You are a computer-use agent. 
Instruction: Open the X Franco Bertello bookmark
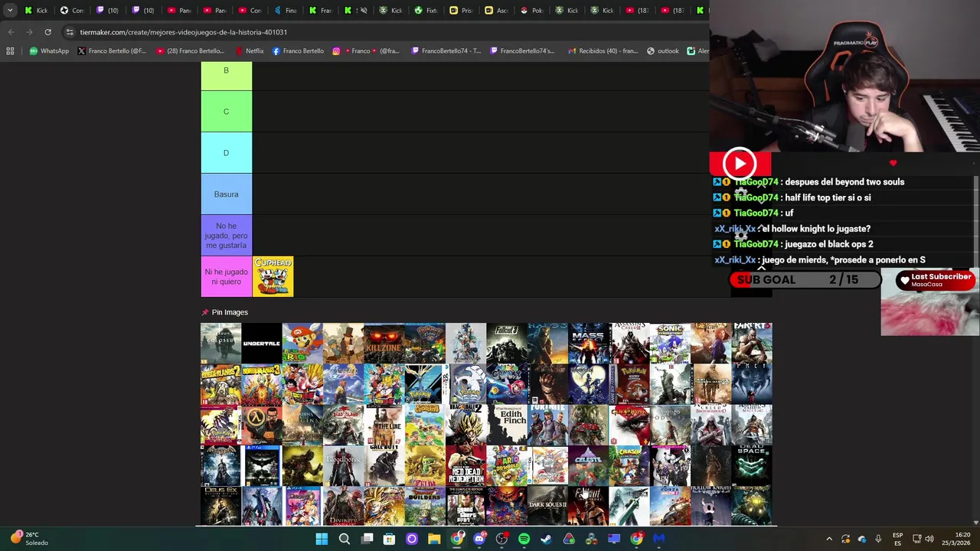point(112,51)
